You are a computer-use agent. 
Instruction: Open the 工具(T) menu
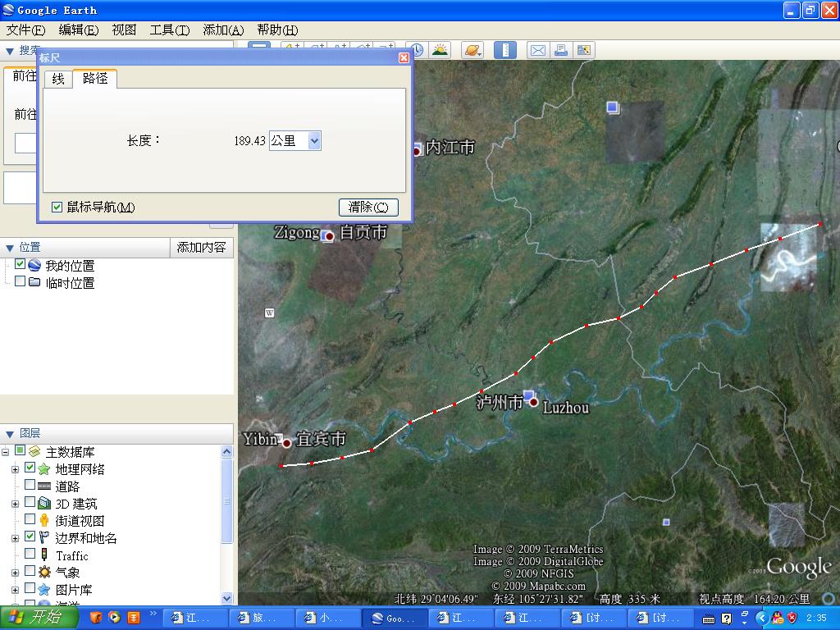click(x=169, y=30)
